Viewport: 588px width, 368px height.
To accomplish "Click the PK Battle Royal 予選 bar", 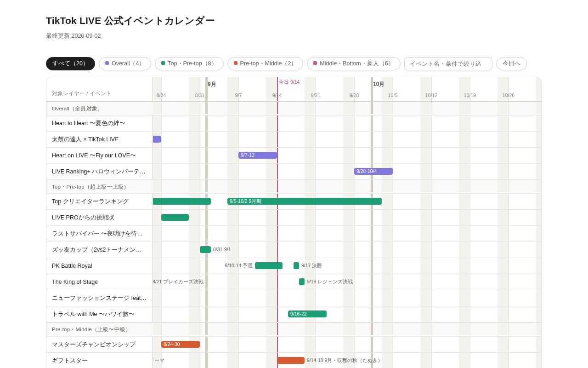I will (x=269, y=266).
